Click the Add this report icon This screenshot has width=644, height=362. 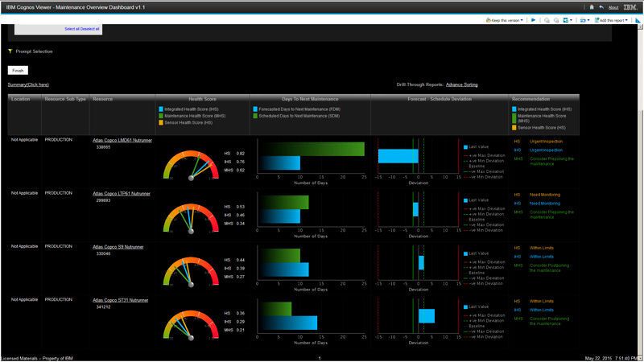click(597, 20)
